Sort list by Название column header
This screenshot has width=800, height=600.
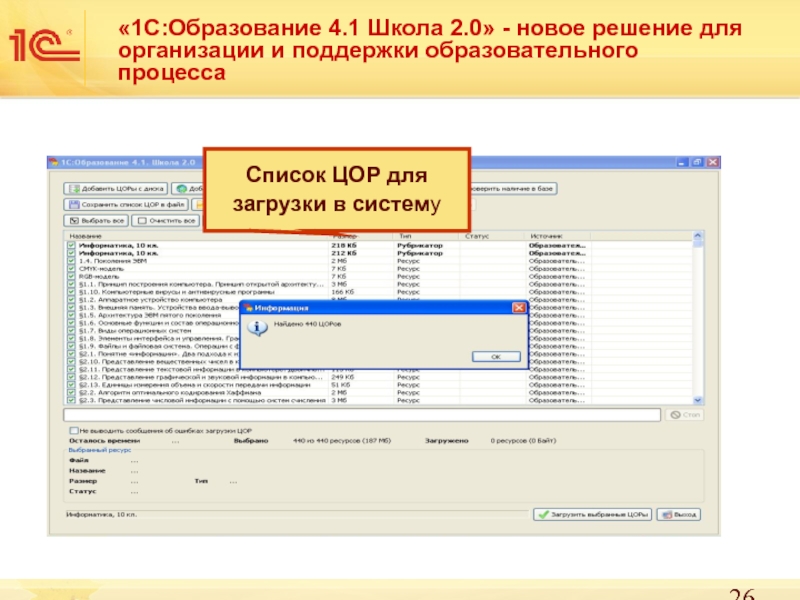pyautogui.click(x=196, y=236)
